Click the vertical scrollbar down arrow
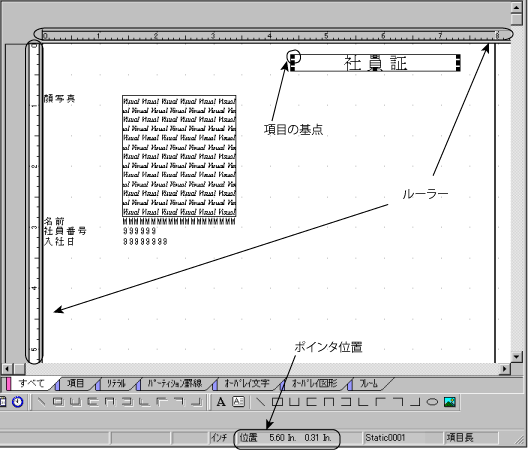Viewport: 528px width, 450px height. tap(516, 356)
